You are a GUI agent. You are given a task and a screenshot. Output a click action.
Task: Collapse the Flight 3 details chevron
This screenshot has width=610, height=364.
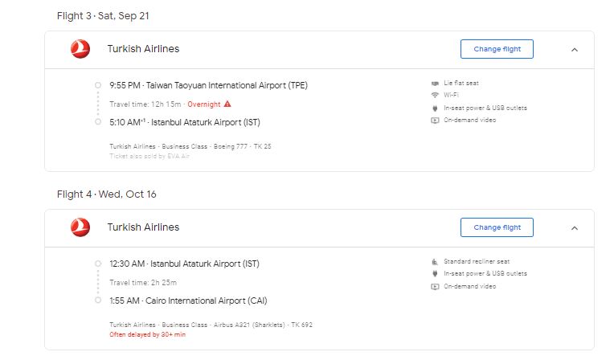coord(574,49)
